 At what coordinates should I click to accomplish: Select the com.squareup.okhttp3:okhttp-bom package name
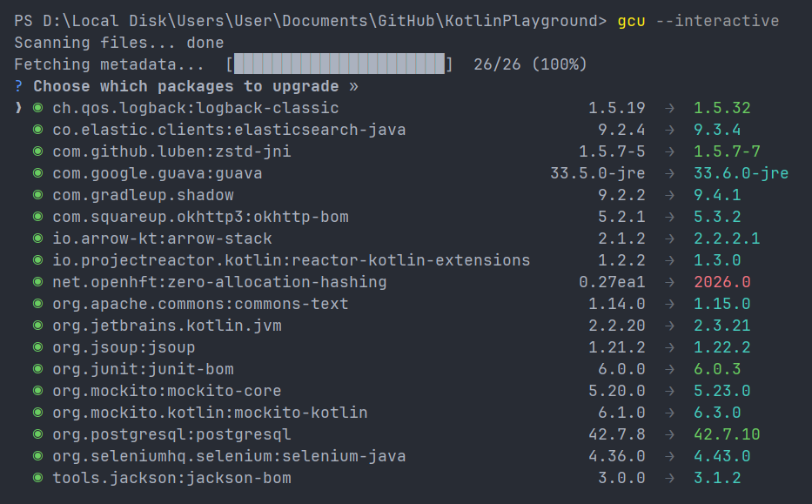[200, 217]
